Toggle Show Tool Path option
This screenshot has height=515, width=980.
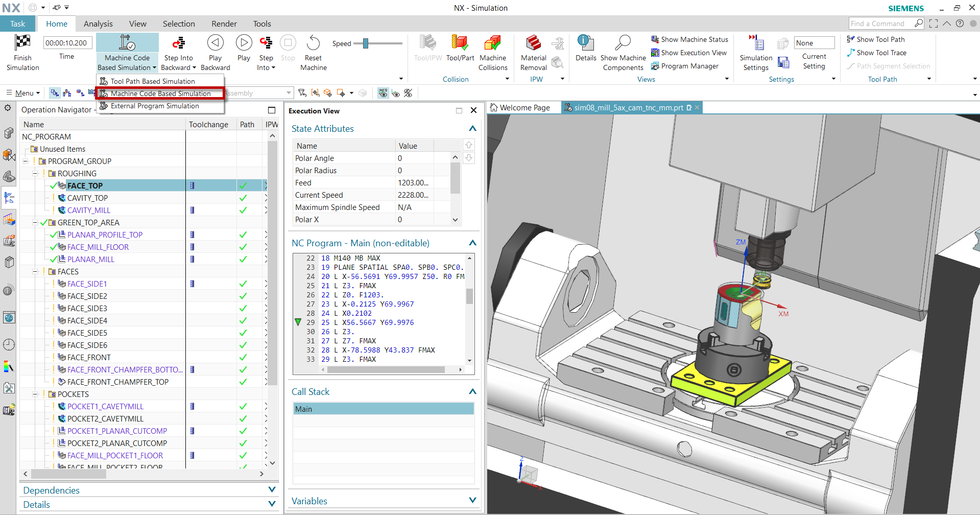[x=880, y=39]
